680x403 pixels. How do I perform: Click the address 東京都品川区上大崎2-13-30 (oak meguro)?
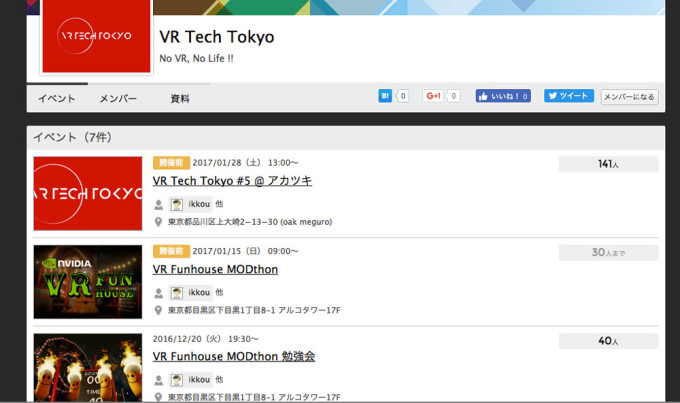point(250,222)
